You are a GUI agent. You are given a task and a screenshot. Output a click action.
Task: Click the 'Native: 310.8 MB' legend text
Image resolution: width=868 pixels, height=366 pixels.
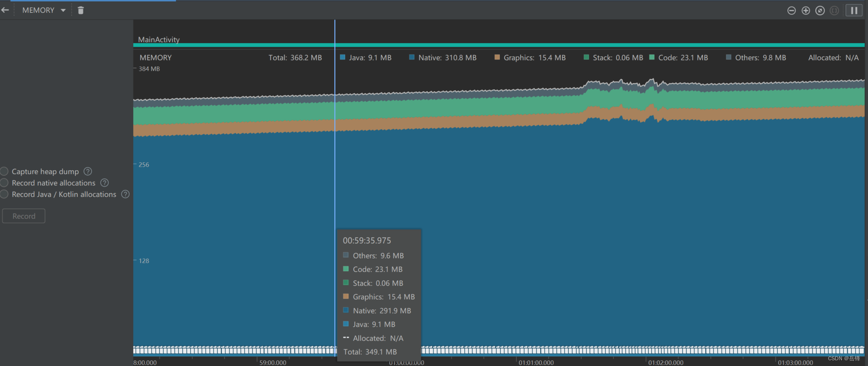[x=447, y=57]
